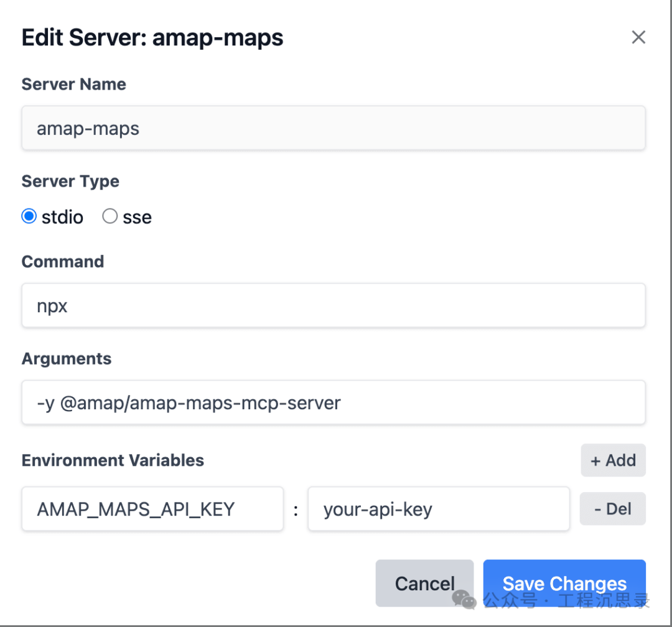Image resolution: width=672 pixels, height=627 pixels.
Task: Save Changes to the server
Action: pos(564,583)
